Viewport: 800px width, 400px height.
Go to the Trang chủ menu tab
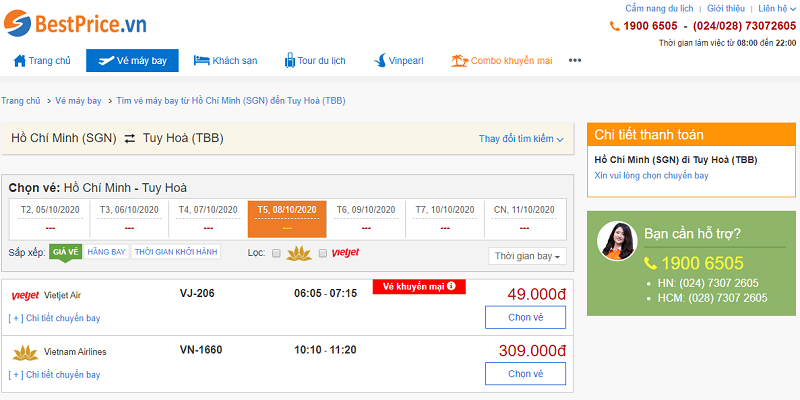click(42, 61)
